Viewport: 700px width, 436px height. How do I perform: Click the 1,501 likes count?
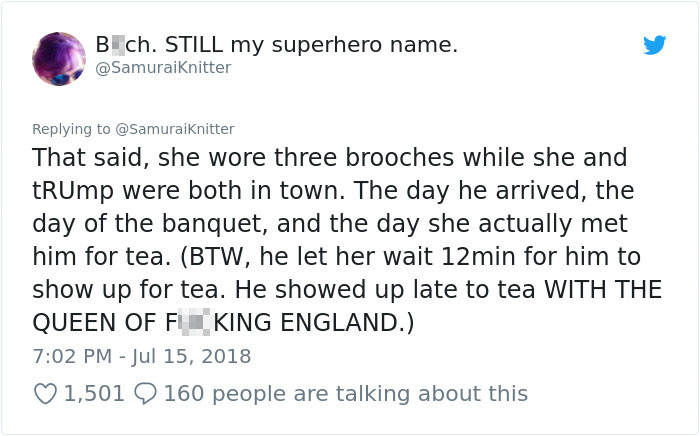[94, 394]
